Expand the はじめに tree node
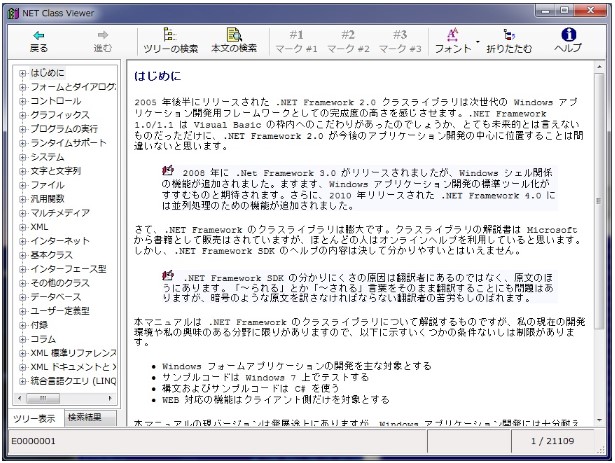Image resolution: width=615 pixels, height=463 pixels. point(23,73)
